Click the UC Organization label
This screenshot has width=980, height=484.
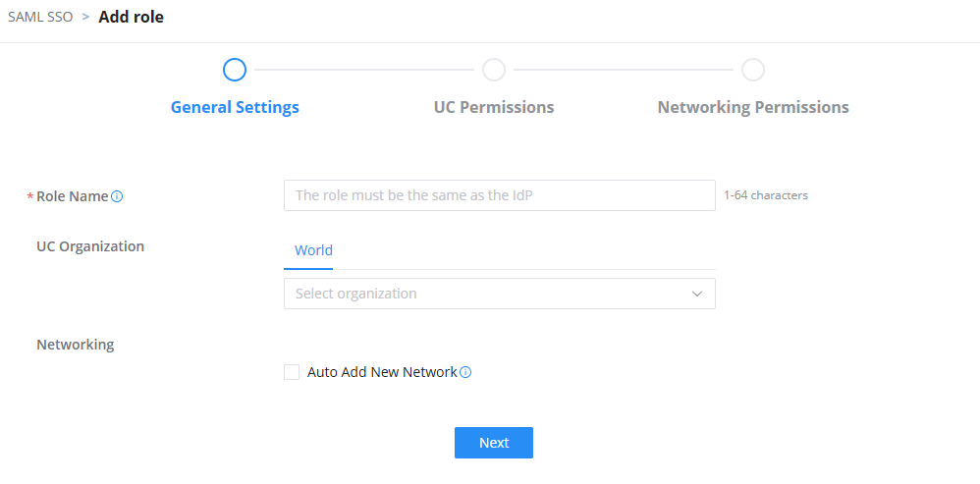point(90,246)
